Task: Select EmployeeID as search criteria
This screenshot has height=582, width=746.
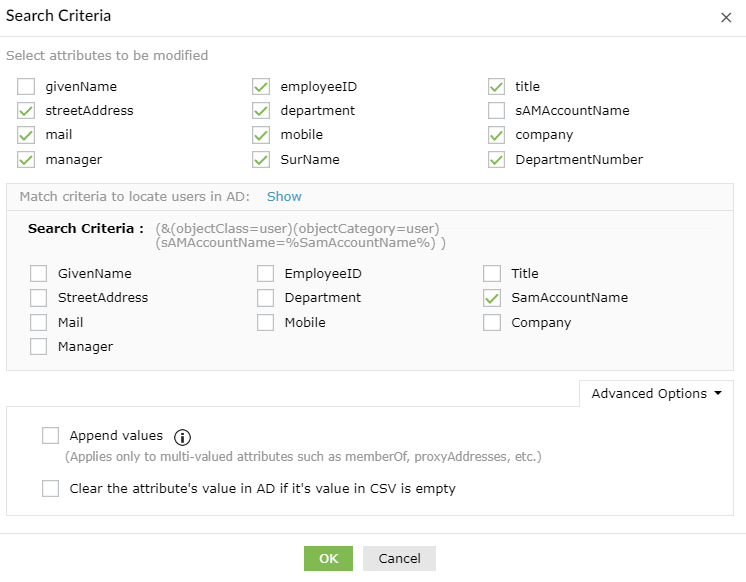Action: click(266, 274)
